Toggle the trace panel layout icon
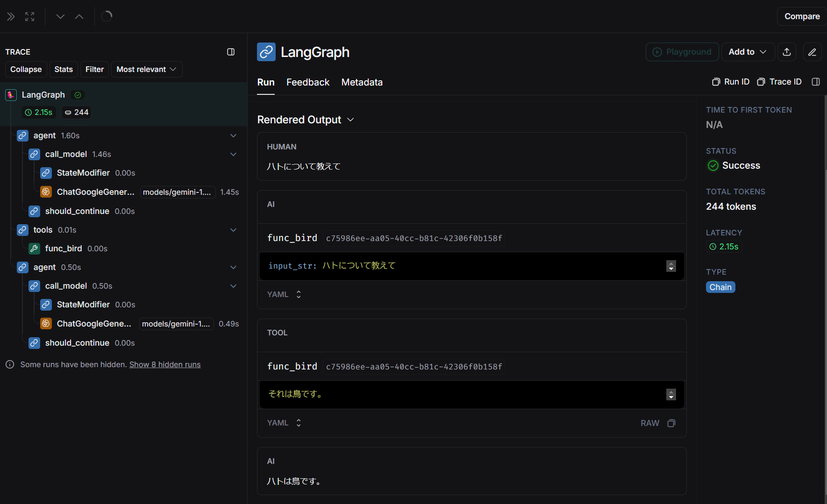The width and height of the screenshot is (827, 504). coord(231,52)
